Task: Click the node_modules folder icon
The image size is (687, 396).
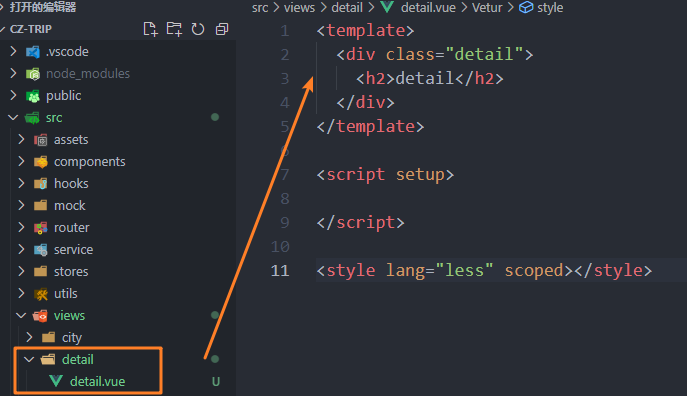Action: (33, 74)
